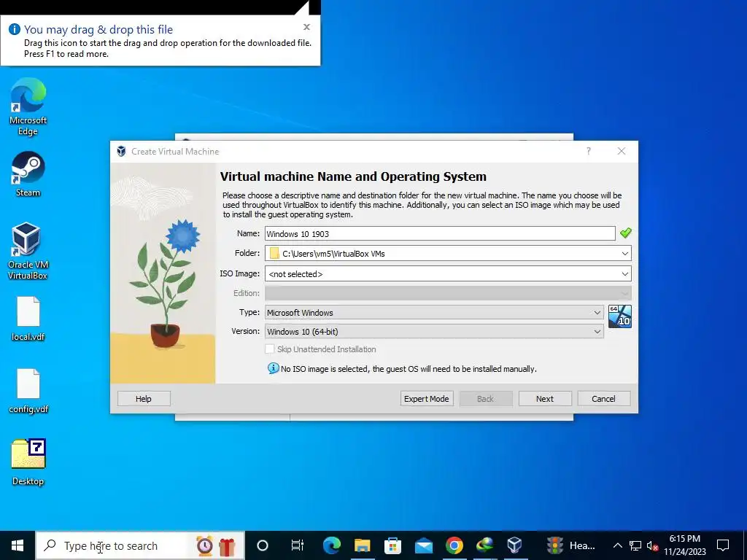
Task: Cancel the Create Virtual Machine dialog
Action: pos(603,399)
